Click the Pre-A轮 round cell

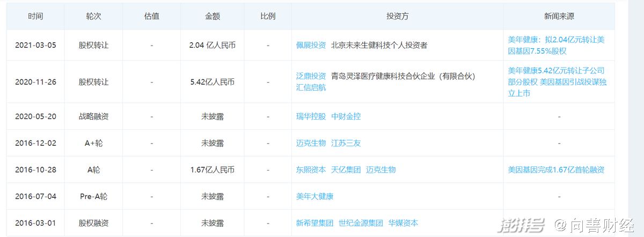coord(94,197)
